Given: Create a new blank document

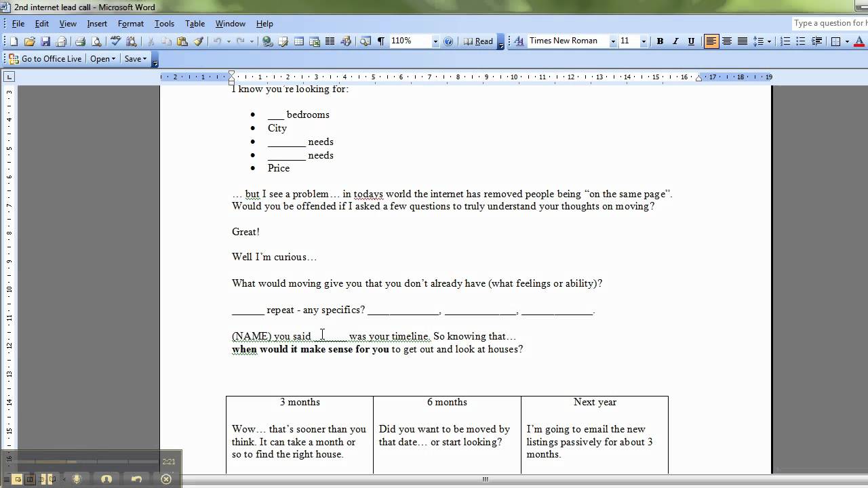Looking at the screenshot, I should (14, 41).
